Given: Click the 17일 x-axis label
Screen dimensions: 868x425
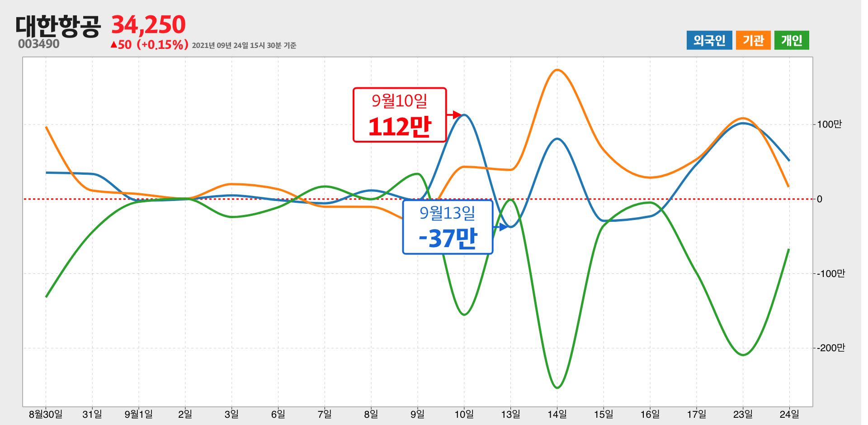Looking at the screenshot, I should pos(697,414).
